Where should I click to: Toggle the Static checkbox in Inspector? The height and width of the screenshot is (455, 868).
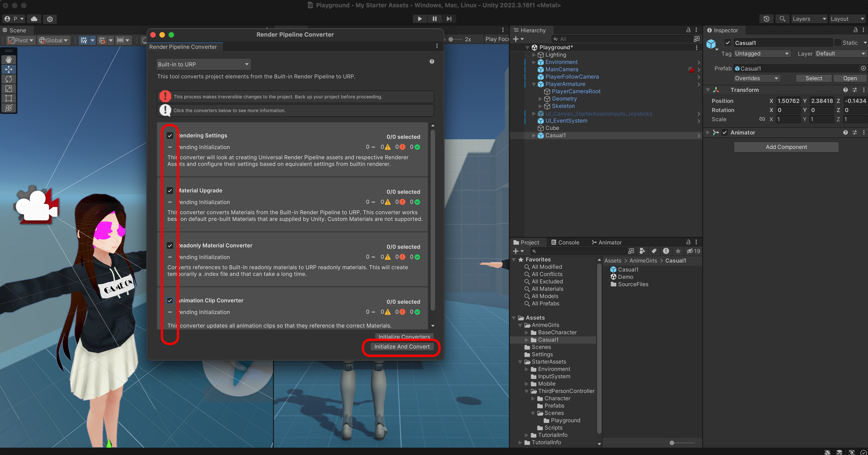[838, 43]
